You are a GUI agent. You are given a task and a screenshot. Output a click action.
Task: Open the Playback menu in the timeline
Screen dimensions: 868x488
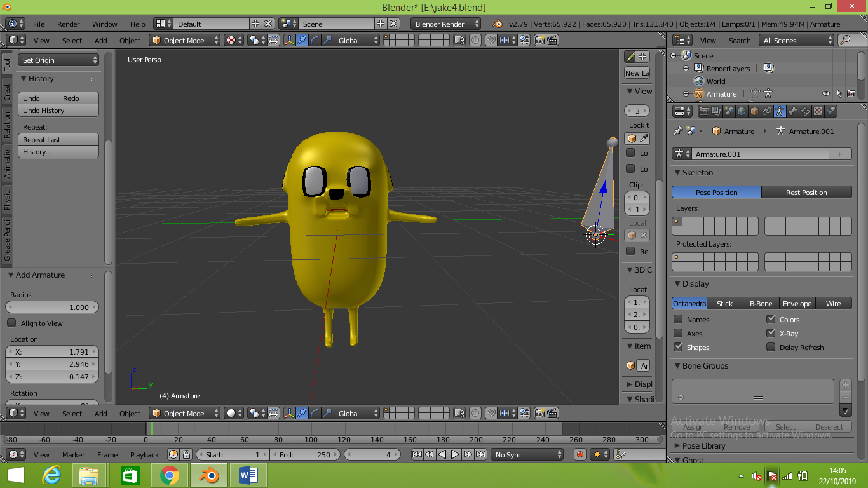(x=144, y=455)
